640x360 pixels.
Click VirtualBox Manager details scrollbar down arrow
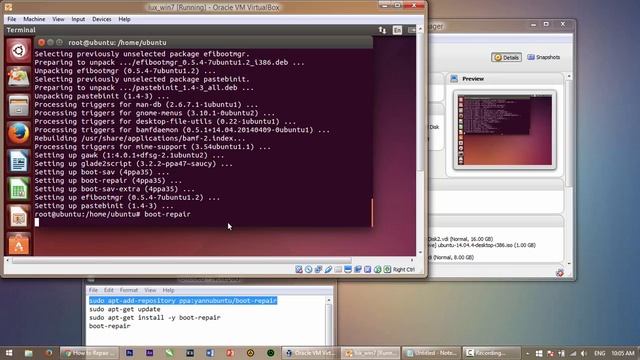tap(569, 264)
